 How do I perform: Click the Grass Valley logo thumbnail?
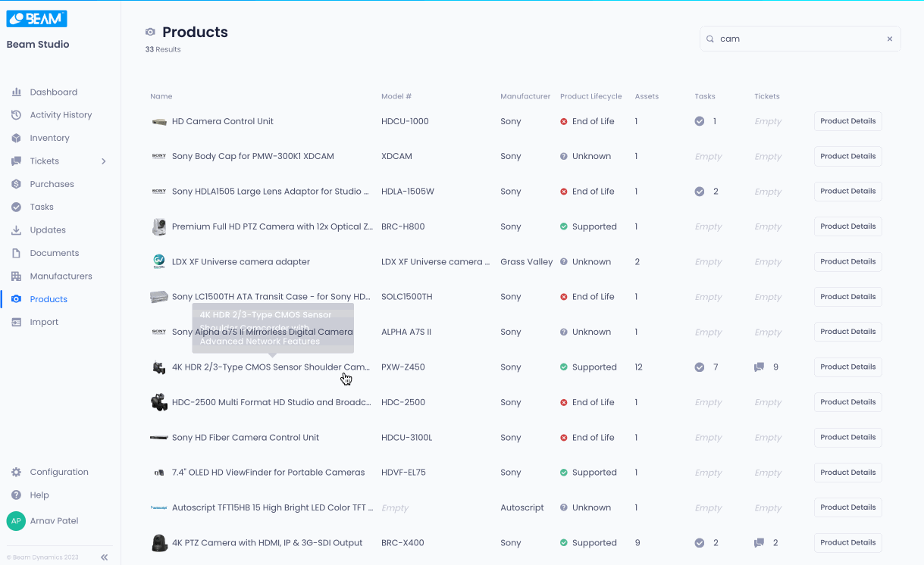point(159,261)
